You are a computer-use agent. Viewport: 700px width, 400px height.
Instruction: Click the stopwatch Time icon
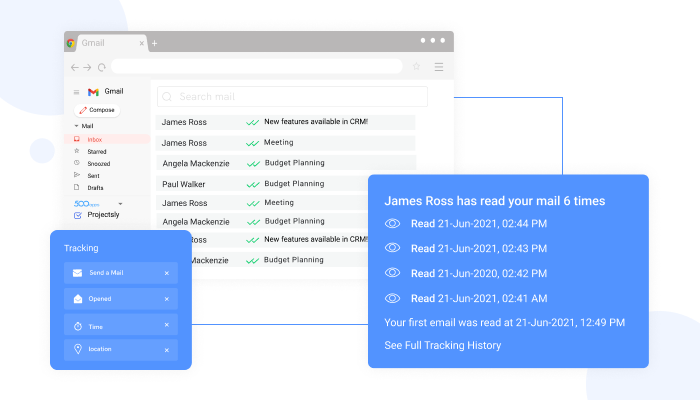pyautogui.click(x=78, y=326)
